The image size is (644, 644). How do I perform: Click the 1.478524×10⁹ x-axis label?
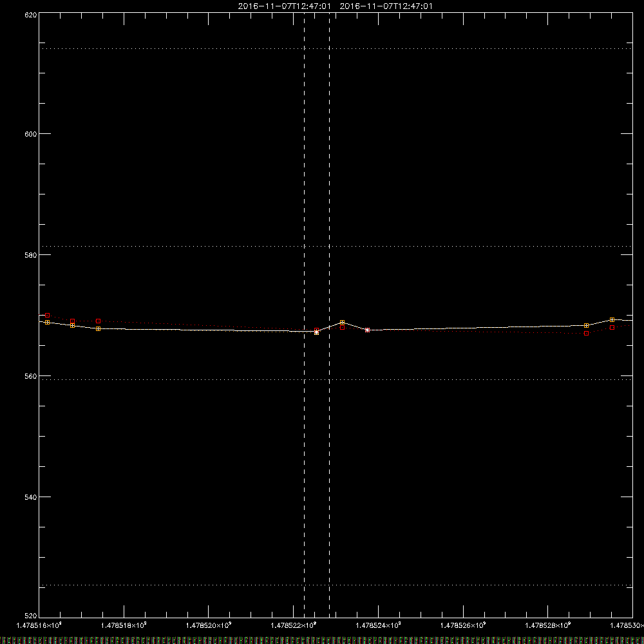click(378, 625)
